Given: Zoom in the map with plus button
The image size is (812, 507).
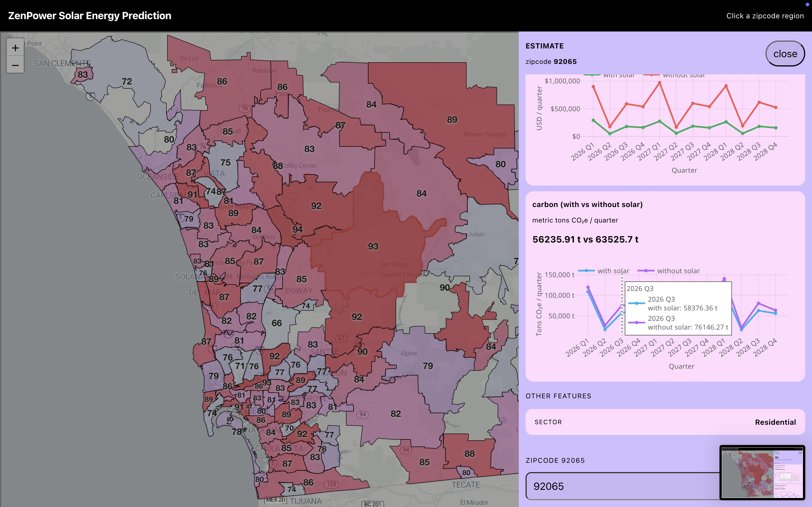Looking at the screenshot, I should 15,48.
